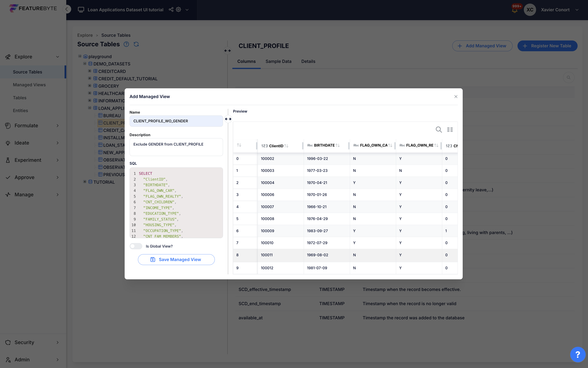Viewport: 588px width, 368px height.
Task: Click the Register New Table button
Action: pos(547,46)
